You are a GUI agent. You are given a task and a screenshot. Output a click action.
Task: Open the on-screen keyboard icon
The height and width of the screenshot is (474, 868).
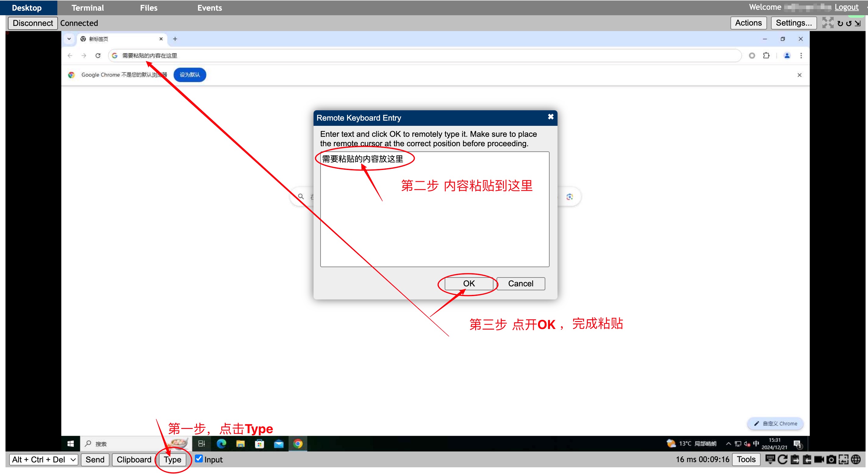[x=770, y=459]
